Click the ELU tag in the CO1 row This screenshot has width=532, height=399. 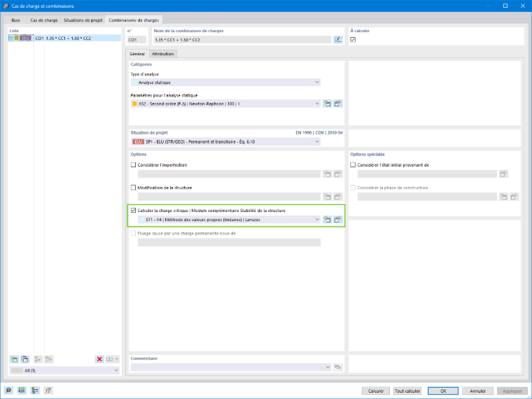(26, 38)
